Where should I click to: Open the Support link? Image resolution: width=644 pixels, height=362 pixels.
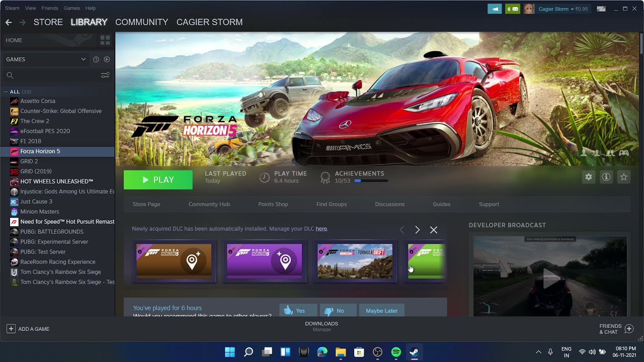tap(489, 204)
